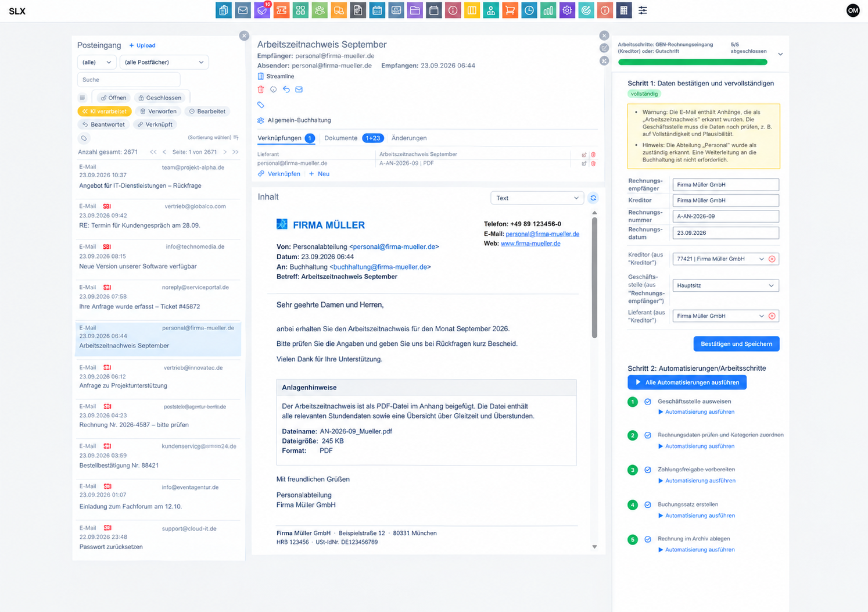Select the Verknüpfungen tab
868x612 pixels.
click(286, 138)
